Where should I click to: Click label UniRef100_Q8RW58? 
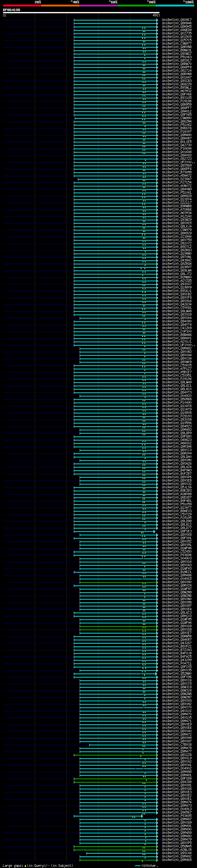pos(177,636)
